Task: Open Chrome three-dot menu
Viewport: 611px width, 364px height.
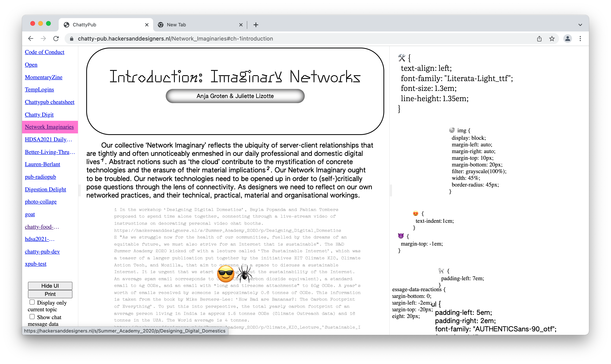Action: point(580,39)
